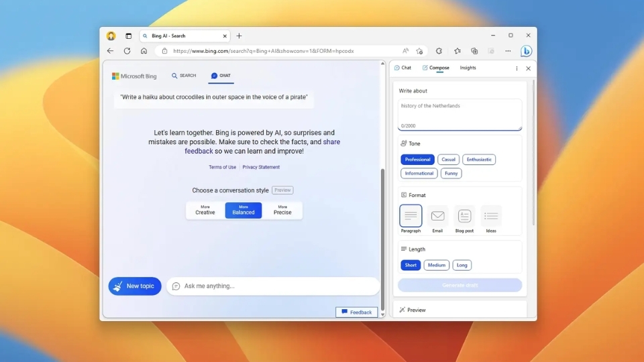This screenshot has height=362, width=644.
Task: Go to the home page
Action: [x=144, y=51]
